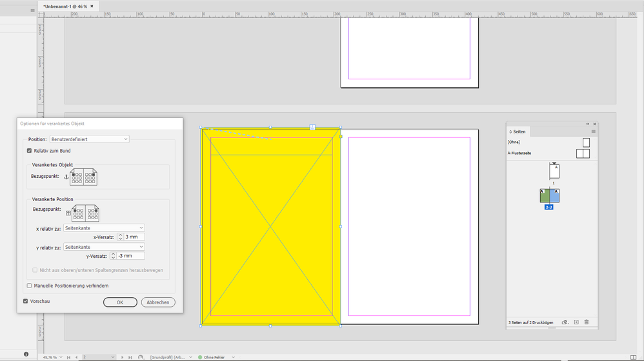The width and height of the screenshot is (644, 361).
Task: Click the green Ohne Fehler preflight indicator
Action: pos(200,357)
